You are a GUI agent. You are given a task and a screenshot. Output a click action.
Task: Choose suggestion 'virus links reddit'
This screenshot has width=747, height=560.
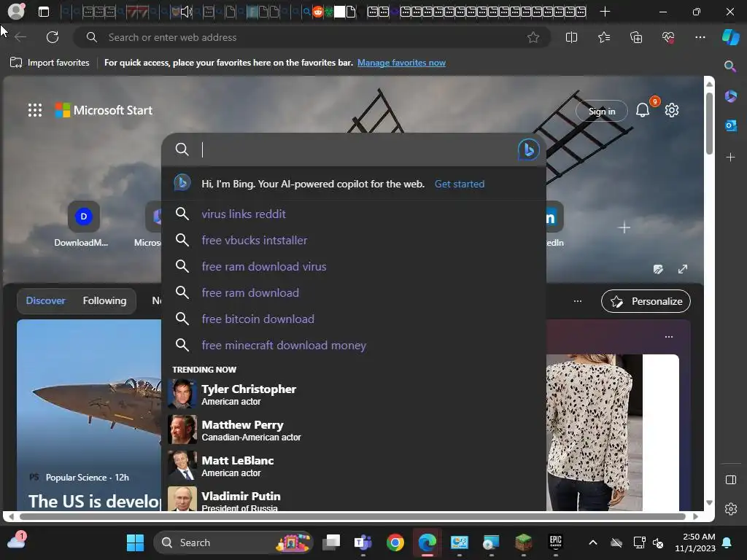[x=354, y=214]
